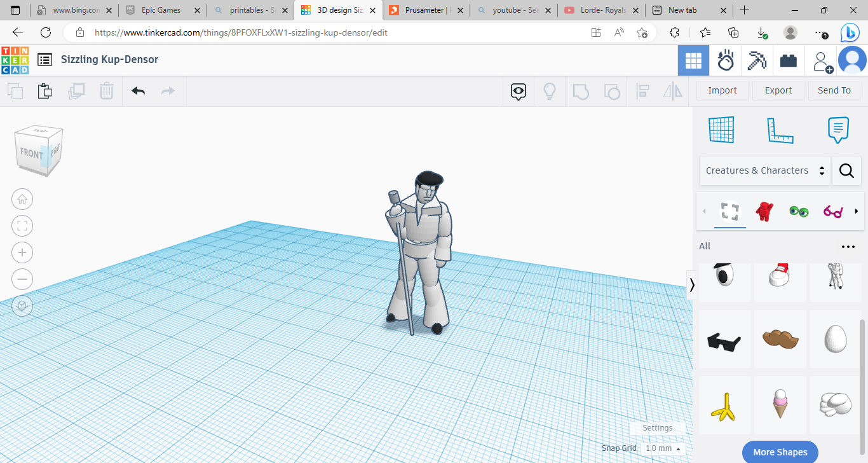Click the More Shapes button
868x463 pixels.
tap(780, 452)
